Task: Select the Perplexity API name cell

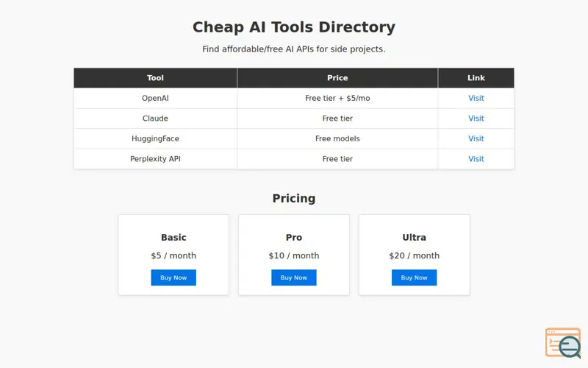Action: [155, 159]
